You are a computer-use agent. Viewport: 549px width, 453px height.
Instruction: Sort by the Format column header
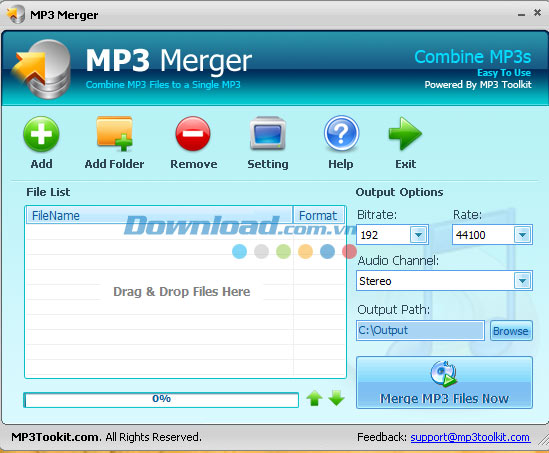click(x=319, y=215)
